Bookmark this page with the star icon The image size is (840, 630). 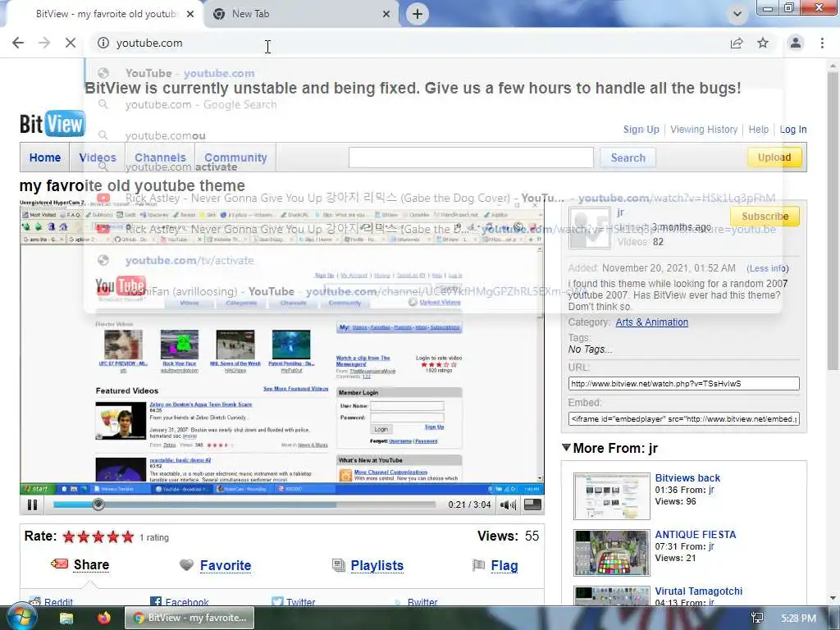click(763, 43)
